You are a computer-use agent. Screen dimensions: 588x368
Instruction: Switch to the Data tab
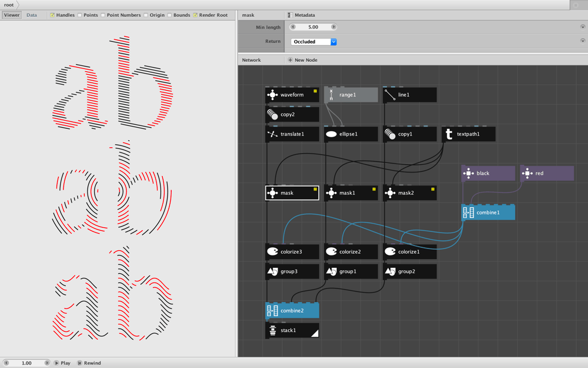tap(32, 15)
